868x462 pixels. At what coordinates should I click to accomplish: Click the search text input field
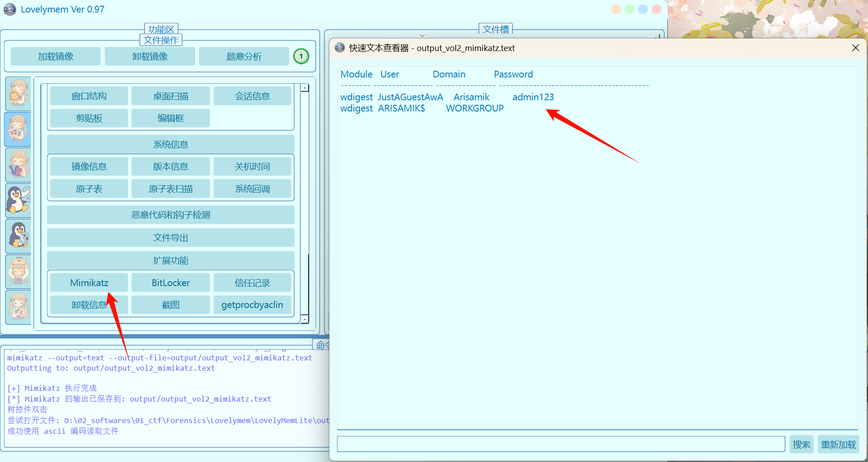coord(560,444)
